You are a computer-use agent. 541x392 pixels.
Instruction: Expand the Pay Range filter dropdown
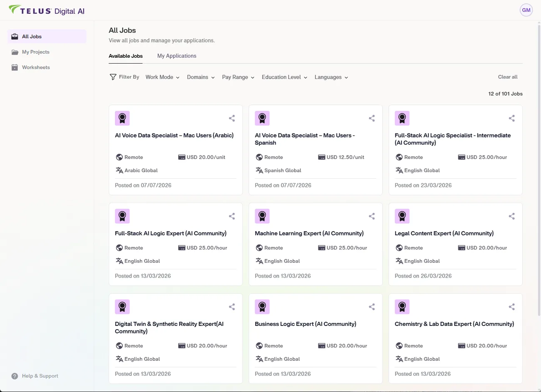[x=238, y=77]
